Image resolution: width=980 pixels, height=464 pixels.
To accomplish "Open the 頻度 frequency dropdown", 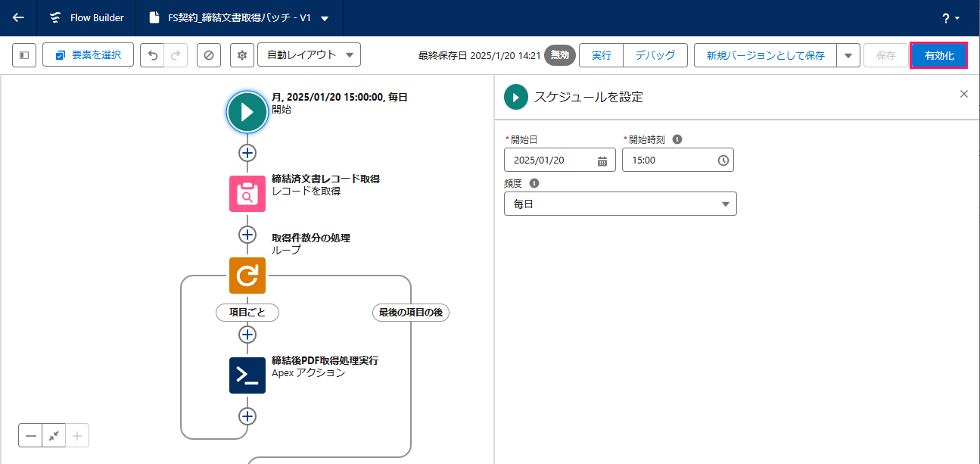I will click(x=621, y=204).
